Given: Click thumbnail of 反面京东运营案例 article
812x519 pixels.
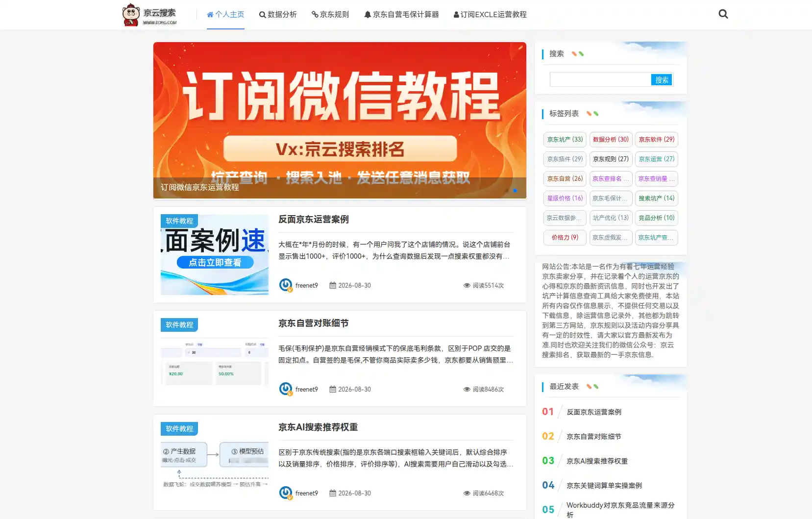Looking at the screenshot, I should point(215,255).
